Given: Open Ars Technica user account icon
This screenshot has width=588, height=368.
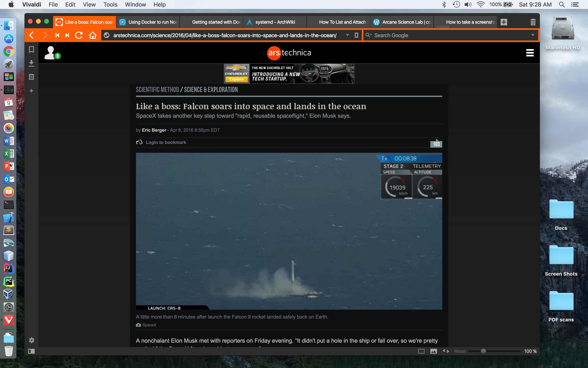Looking at the screenshot, I should coord(52,53).
